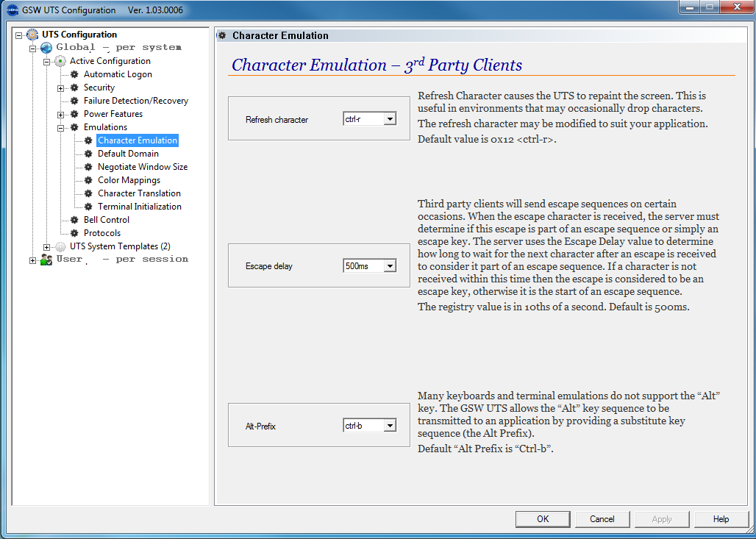This screenshot has height=539, width=756.
Task: Click the Help button
Action: pyautogui.click(x=721, y=518)
